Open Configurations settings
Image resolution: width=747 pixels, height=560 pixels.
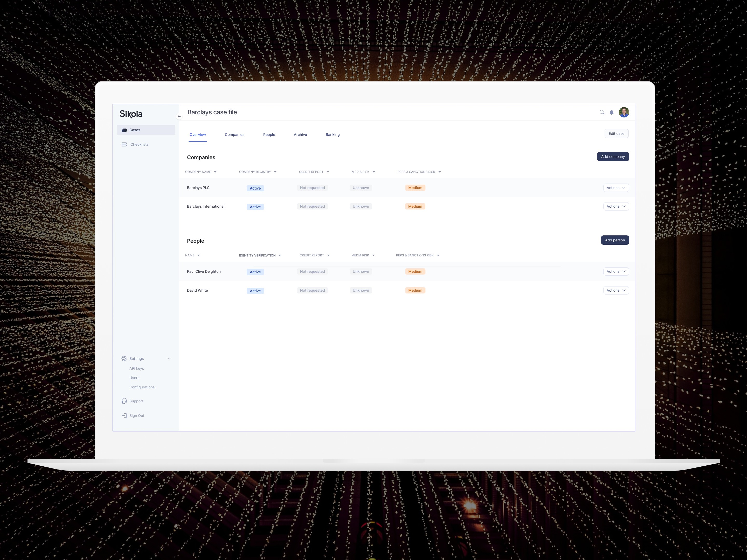pyautogui.click(x=142, y=387)
